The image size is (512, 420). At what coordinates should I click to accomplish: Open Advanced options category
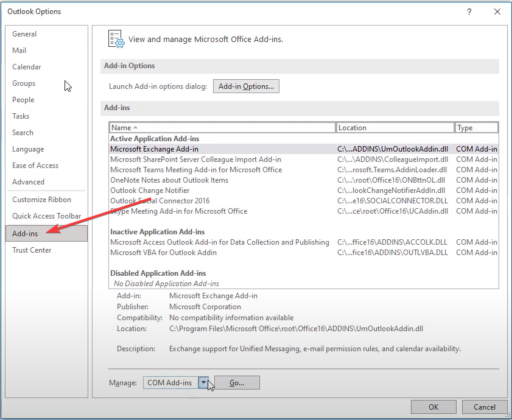coord(46,182)
